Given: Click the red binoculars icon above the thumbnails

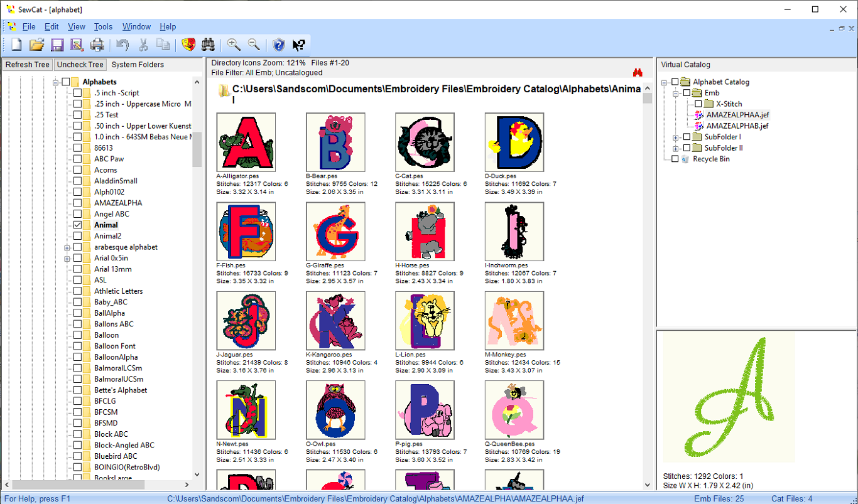Looking at the screenshot, I should tap(638, 72).
